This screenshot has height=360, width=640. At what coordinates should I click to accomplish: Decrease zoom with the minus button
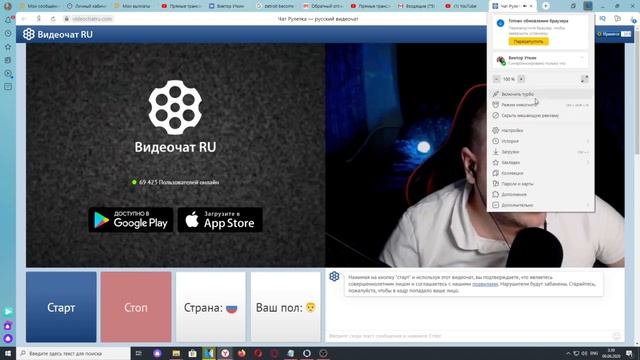pos(496,79)
